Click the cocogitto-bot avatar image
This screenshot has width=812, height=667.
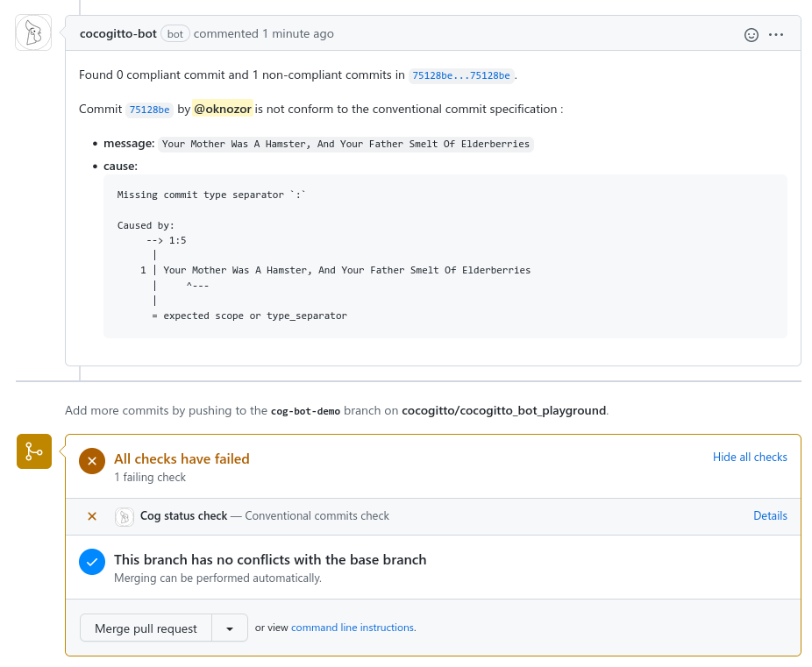tap(33, 33)
